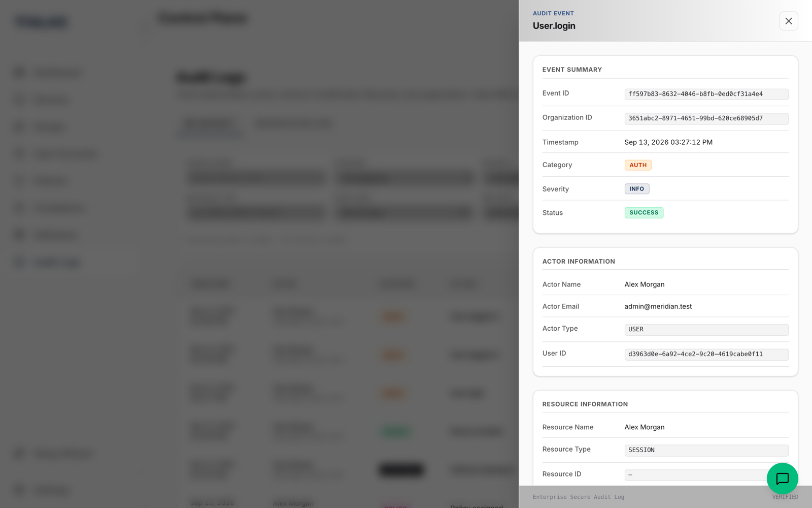Click the SUCCESS status badge
Screen dimensions: 812x508
[x=644, y=213]
